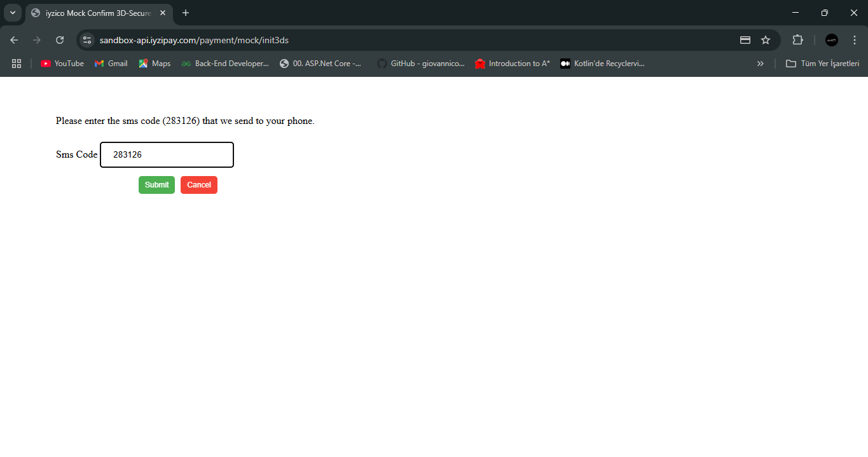This screenshot has height=457, width=868.
Task: View site information icon beside URL
Action: coord(87,40)
